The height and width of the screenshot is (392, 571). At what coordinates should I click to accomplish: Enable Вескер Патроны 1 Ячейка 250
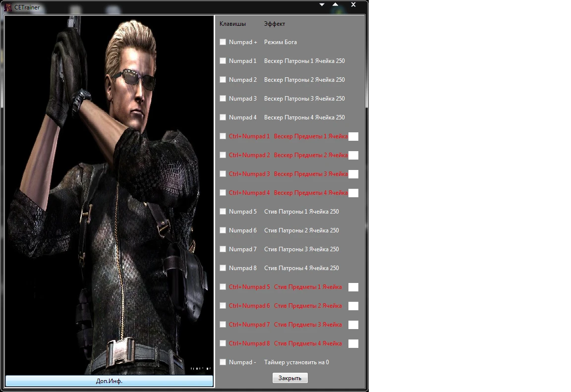223,61
